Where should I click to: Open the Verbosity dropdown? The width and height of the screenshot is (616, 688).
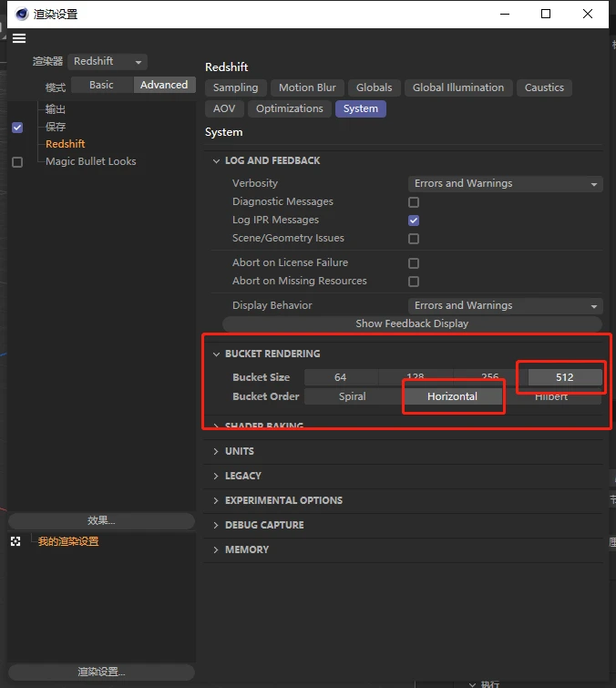pyautogui.click(x=505, y=184)
